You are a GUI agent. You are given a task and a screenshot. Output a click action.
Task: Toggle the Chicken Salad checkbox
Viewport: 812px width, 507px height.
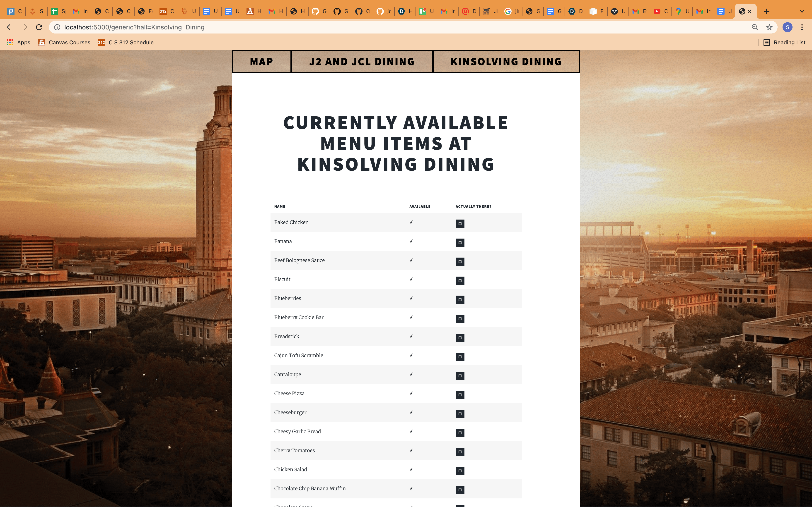coord(460,471)
